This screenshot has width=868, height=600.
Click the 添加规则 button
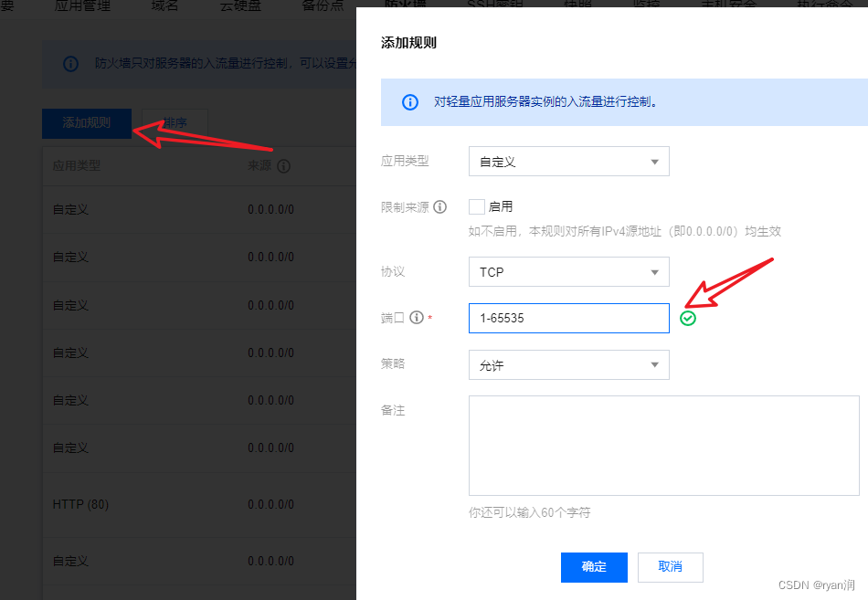click(86, 123)
